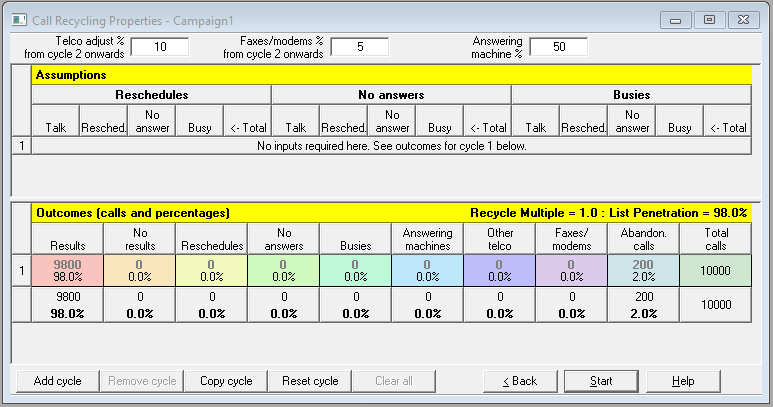Image resolution: width=773 pixels, height=407 pixels.
Task: Click the Add cycle button
Action: [x=55, y=381]
